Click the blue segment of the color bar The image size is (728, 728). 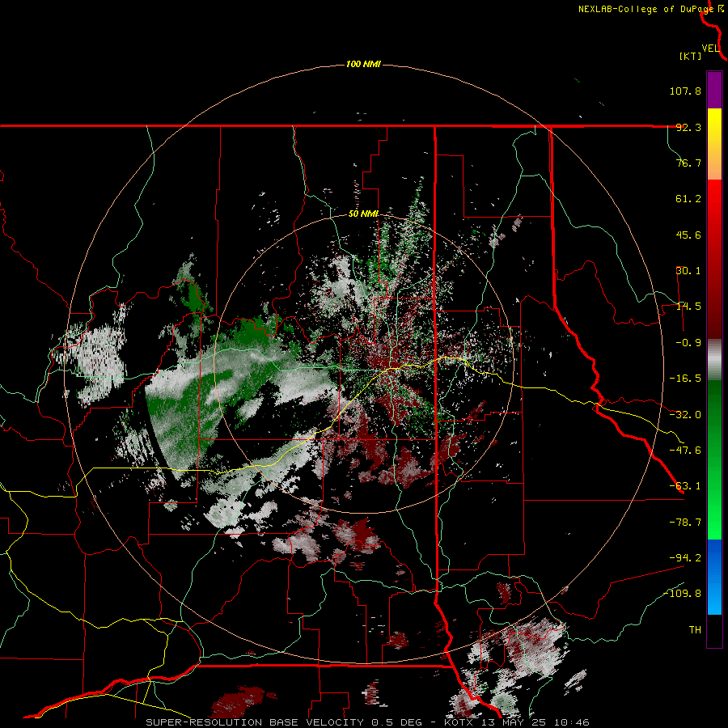pos(714,577)
